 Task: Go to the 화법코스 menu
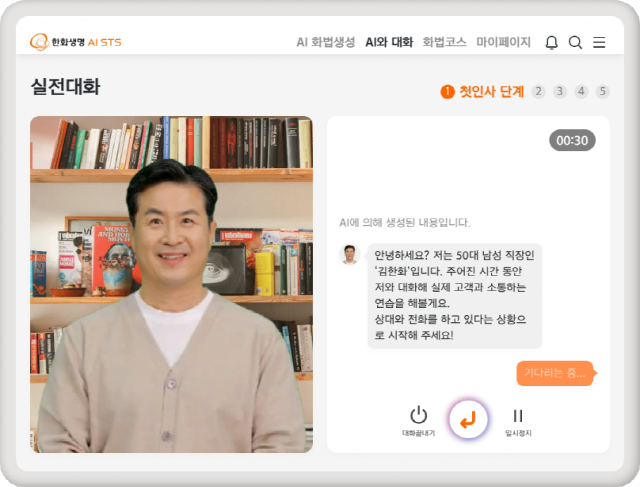point(444,42)
